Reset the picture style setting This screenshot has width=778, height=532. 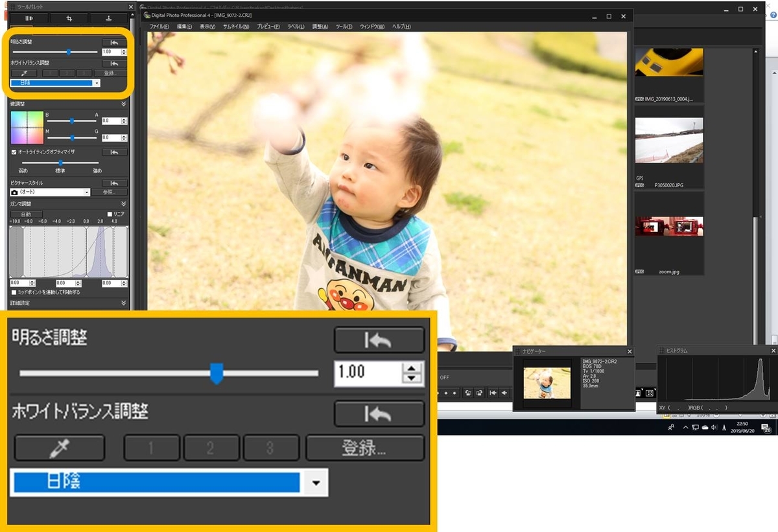pos(114,183)
